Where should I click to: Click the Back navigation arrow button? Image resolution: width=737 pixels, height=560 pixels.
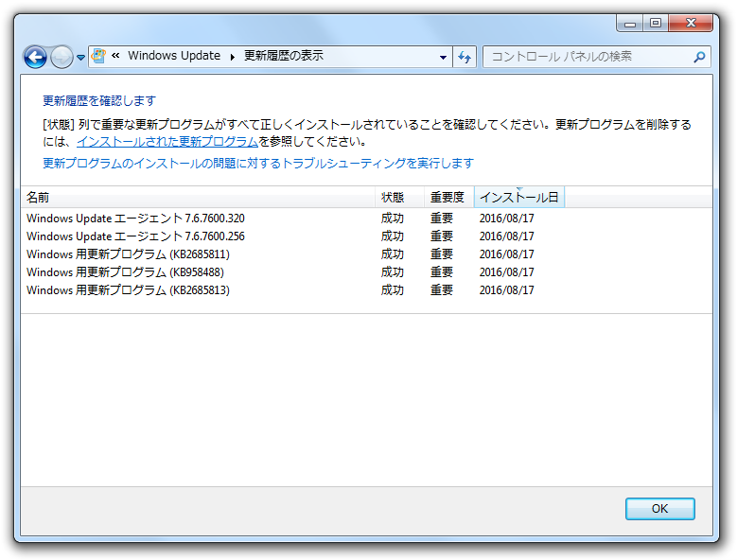[35, 57]
